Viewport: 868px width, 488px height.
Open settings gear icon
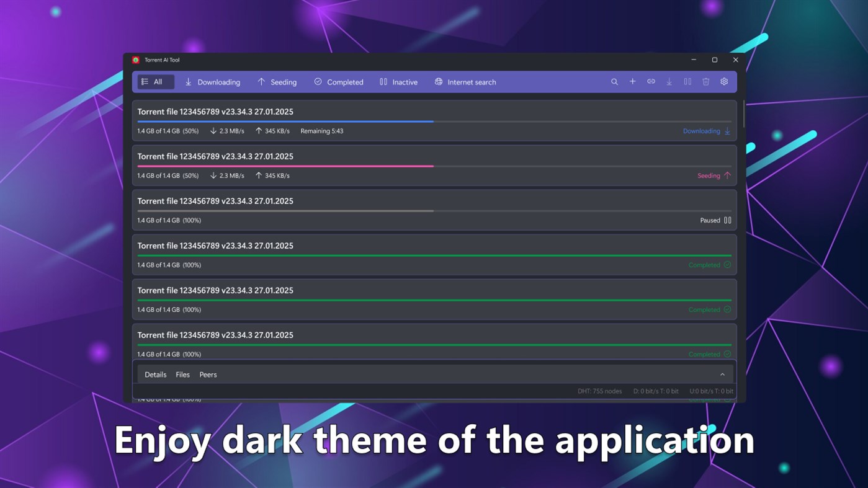[x=724, y=82]
